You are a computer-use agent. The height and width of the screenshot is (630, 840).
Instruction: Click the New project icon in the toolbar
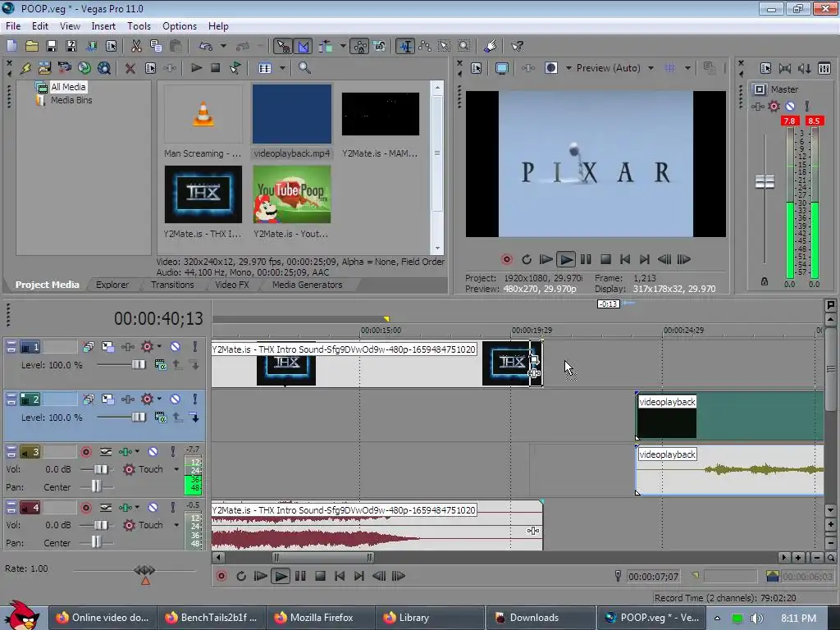coord(11,46)
